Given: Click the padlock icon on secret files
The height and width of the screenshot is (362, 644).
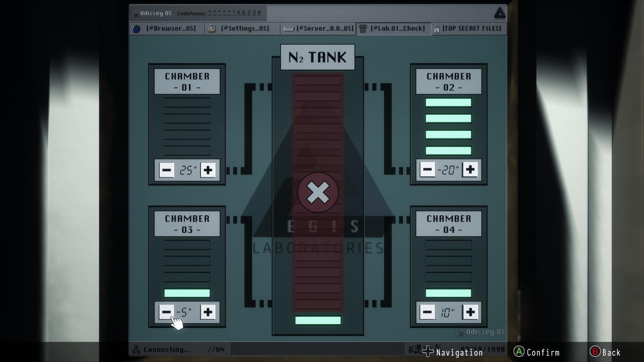Looking at the screenshot, I should pyautogui.click(x=436, y=29).
